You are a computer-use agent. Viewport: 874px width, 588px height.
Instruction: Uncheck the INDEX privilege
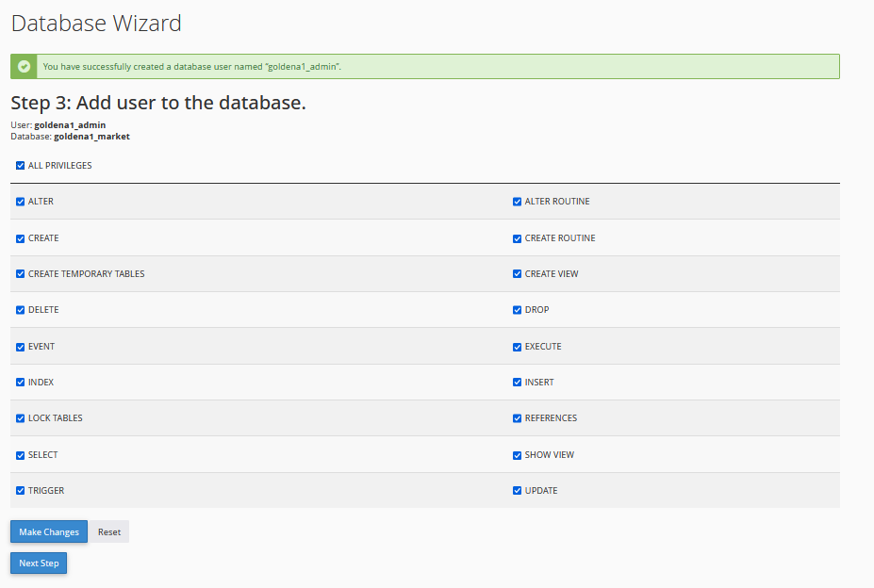tap(20, 383)
